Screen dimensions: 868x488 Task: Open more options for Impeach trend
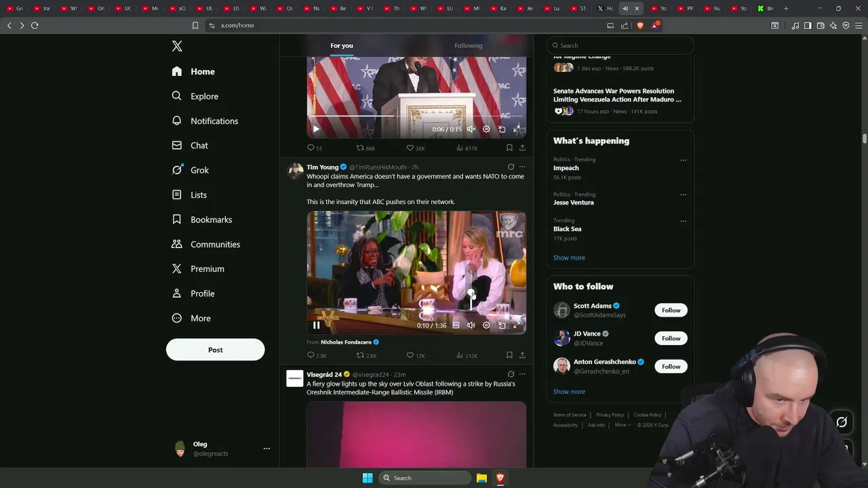click(x=683, y=161)
